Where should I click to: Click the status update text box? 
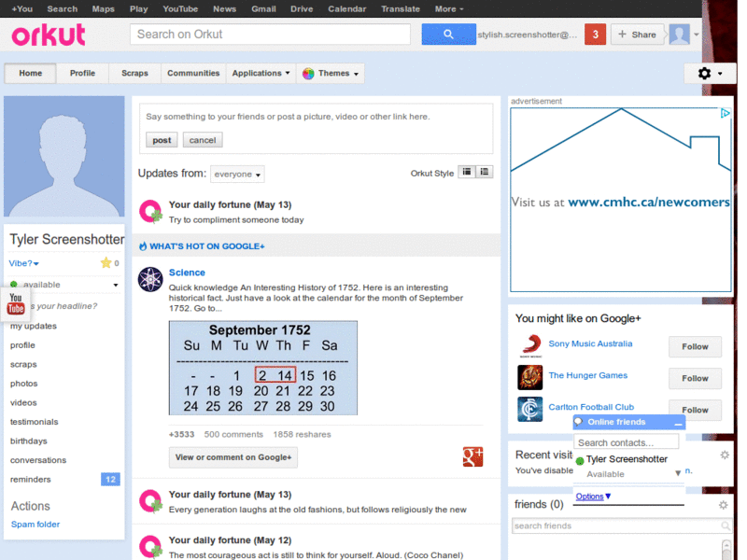317,117
